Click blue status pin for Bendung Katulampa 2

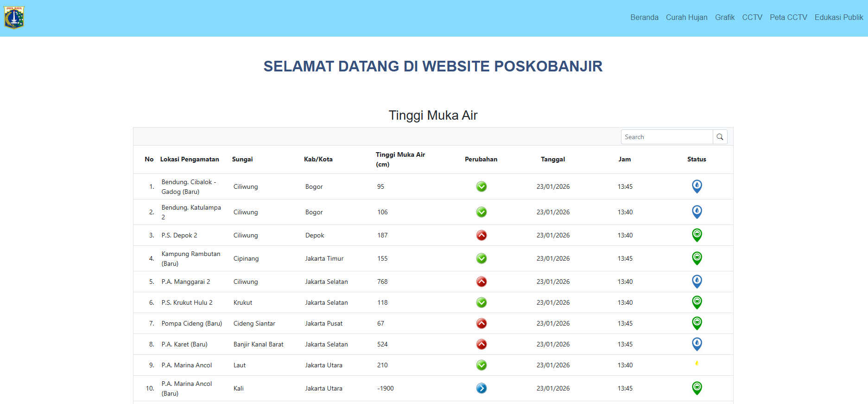pyautogui.click(x=697, y=212)
